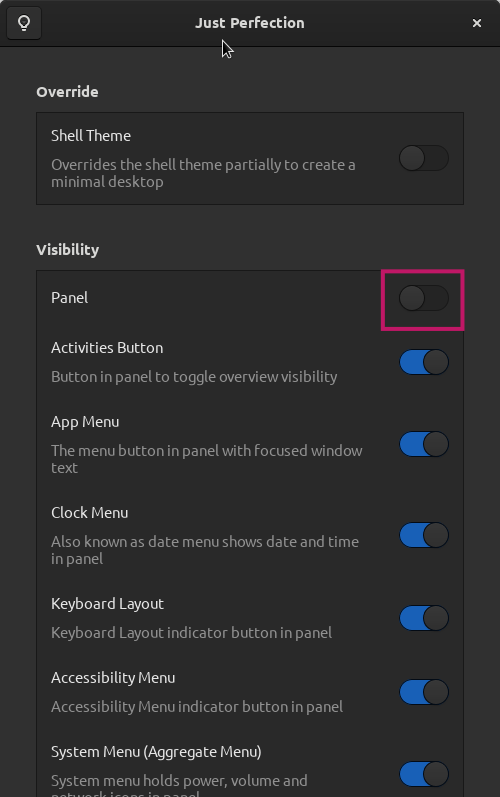
Task: Click the Activities Button row title
Action: [x=107, y=348]
